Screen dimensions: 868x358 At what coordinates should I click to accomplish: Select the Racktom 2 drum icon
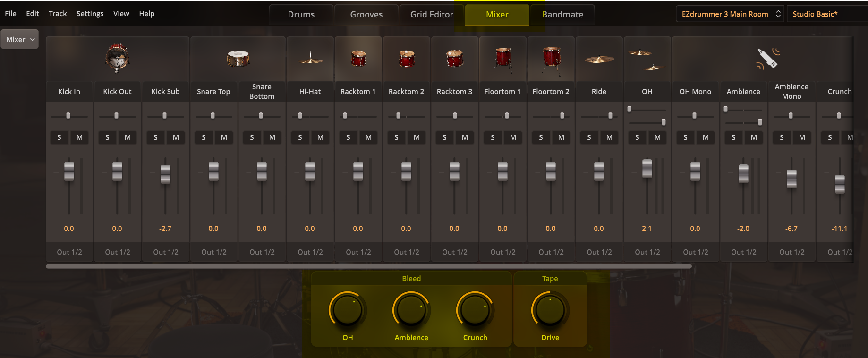pos(407,59)
